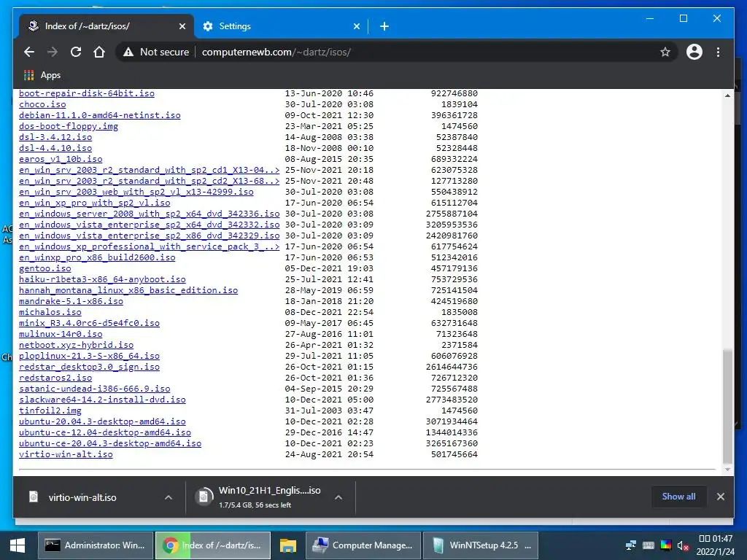747x560 pixels.
Task: Click the forward navigation arrow
Action: (x=53, y=52)
